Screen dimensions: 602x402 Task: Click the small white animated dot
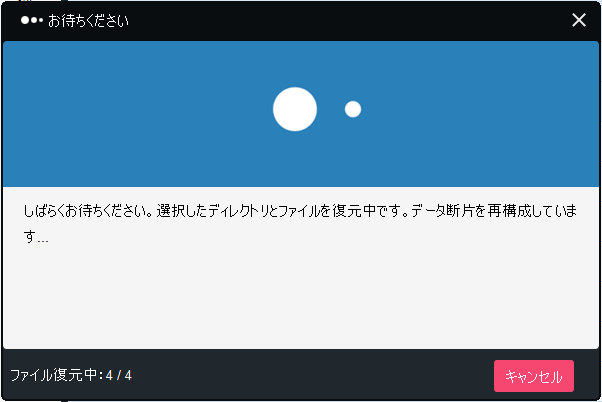[x=353, y=109]
